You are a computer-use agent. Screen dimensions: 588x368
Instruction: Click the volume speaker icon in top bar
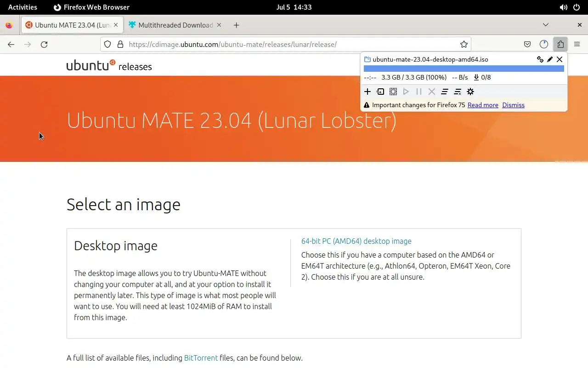pyautogui.click(x=563, y=7)
